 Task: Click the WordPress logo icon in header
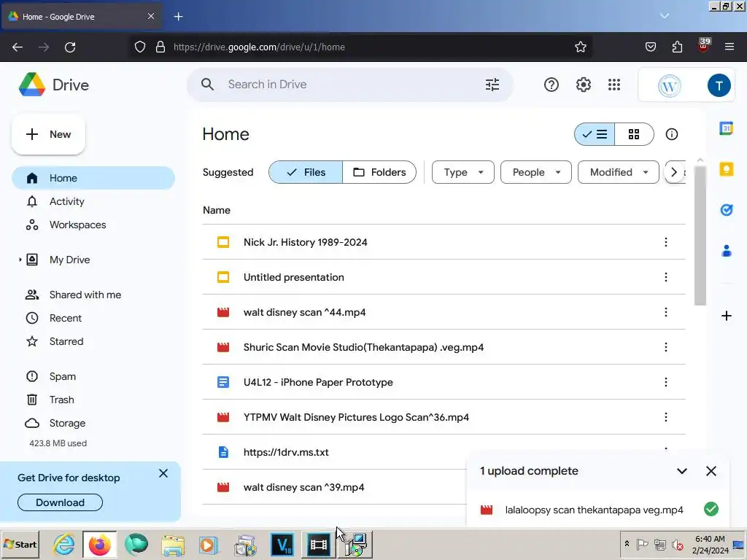click(x=669, y=86)
